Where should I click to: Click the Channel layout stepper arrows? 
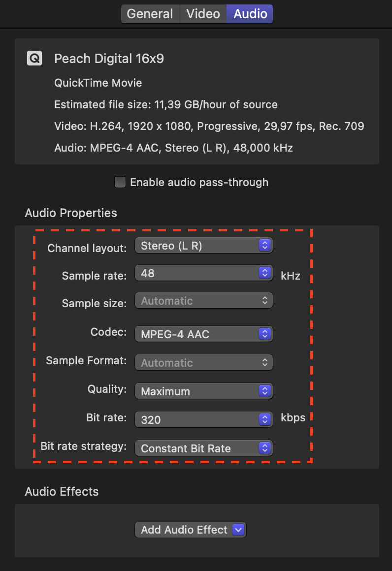(x=265, y=246)
